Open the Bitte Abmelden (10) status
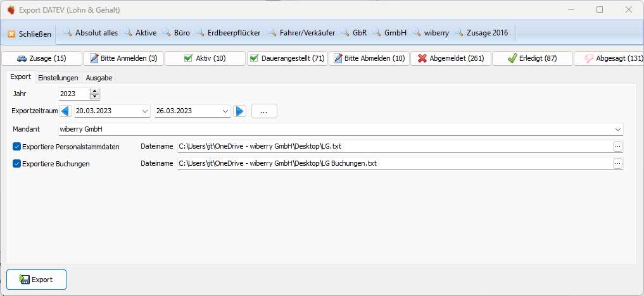The height and width of the screenshot is (296, 644). click(x=369, y=58)
